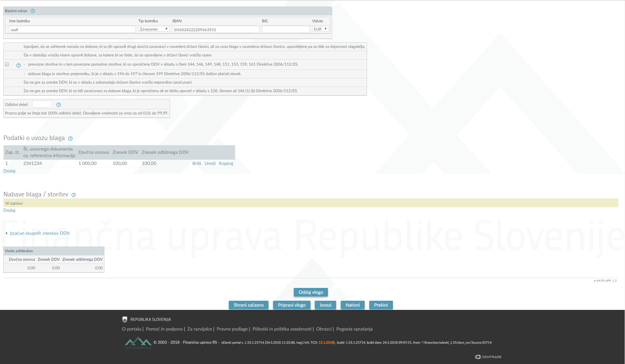Click Uredi link for import row 1

(x=210, y=163)
